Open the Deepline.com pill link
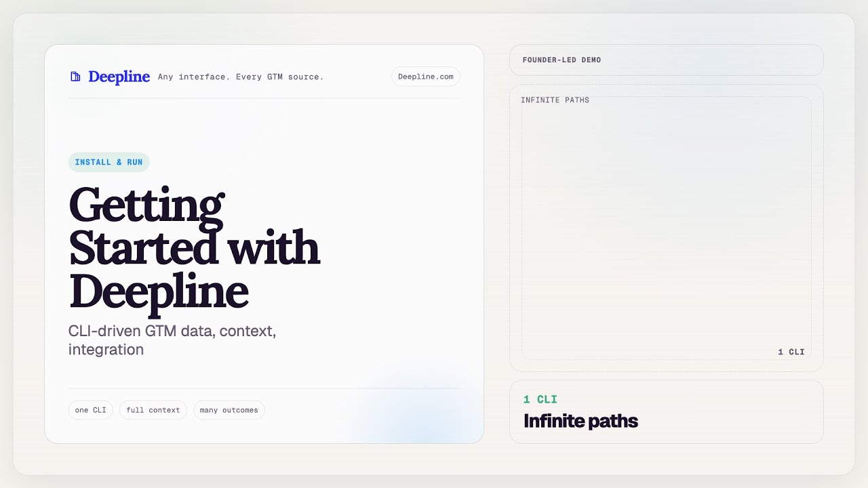The width and height of the screenshot is (868, 488). click(x=426, y=77)
